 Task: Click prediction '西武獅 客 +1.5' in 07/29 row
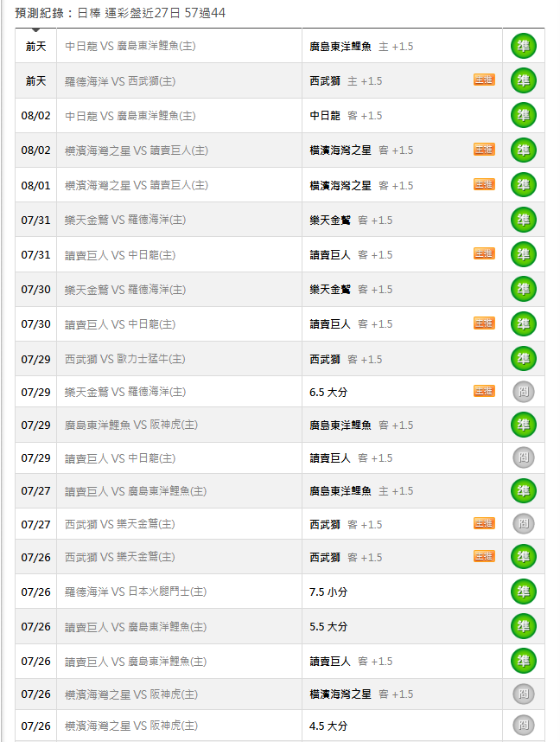pos(346,360)
